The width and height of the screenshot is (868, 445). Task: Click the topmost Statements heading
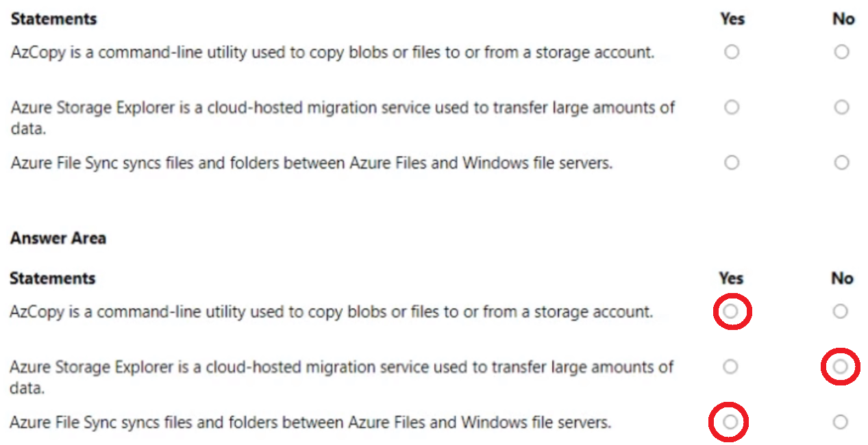click(x=53, y=19)
